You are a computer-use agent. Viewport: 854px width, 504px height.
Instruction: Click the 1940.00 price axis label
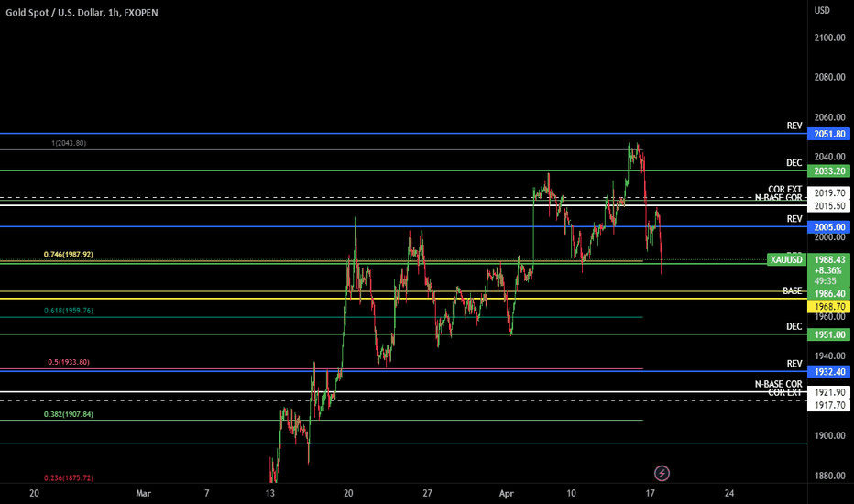tap(829, 356)
